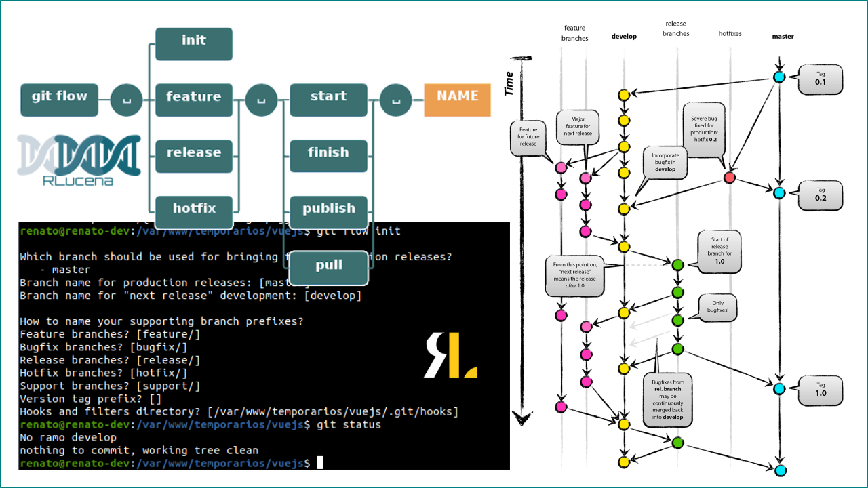The width and height of the screenshot is (868, 488).
Task: Click the "Hooks and filters directory?" line
Action: [x=239, y=412]
